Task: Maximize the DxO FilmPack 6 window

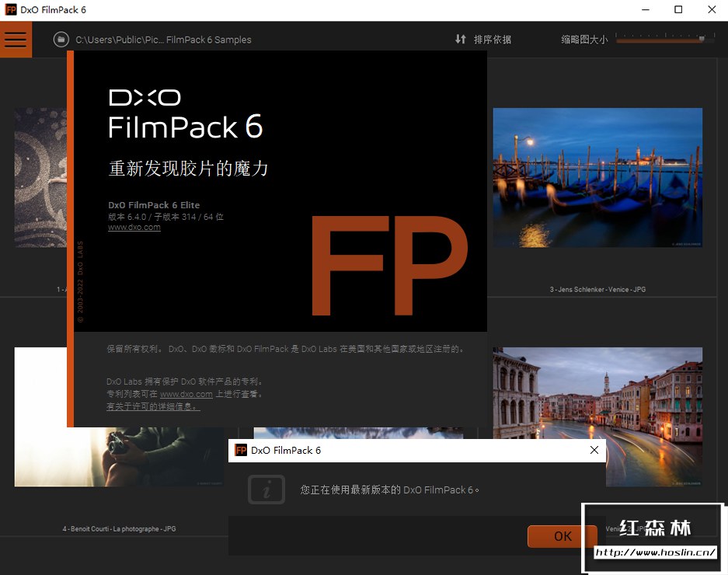Action: point(678,10)
